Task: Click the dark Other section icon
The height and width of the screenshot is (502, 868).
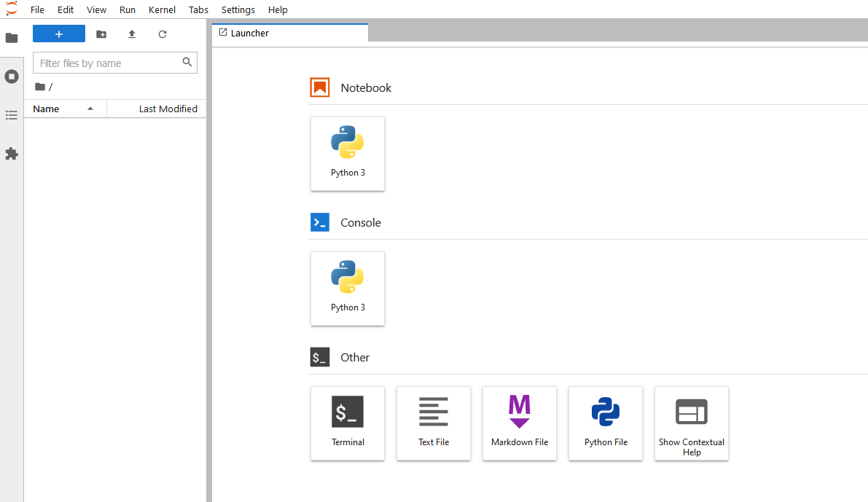Action: pyautogui.click(x=320, y=358)
